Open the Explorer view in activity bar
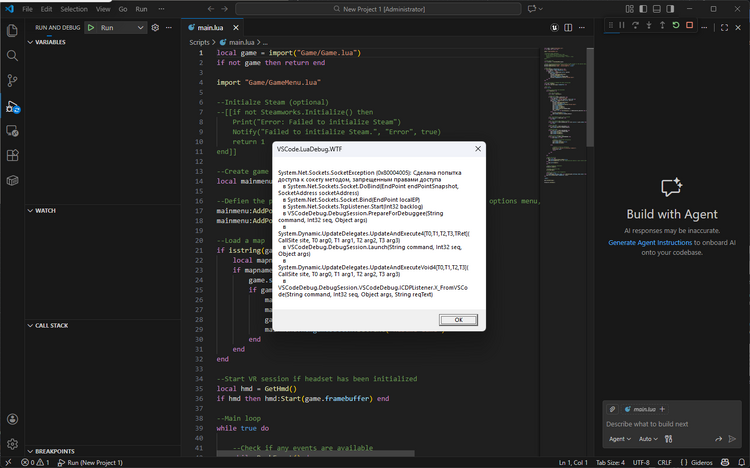The image size is (750, 468). point(12,31)
